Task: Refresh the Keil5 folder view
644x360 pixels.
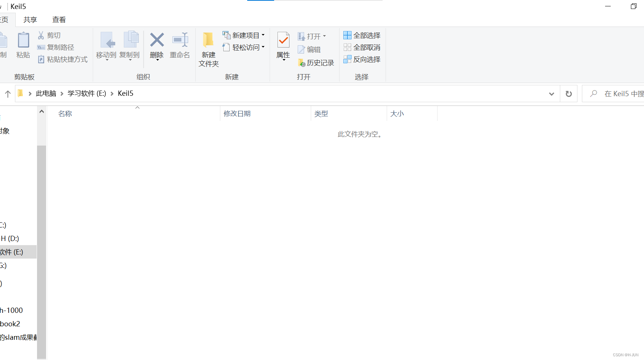Action: click(568, 94)
